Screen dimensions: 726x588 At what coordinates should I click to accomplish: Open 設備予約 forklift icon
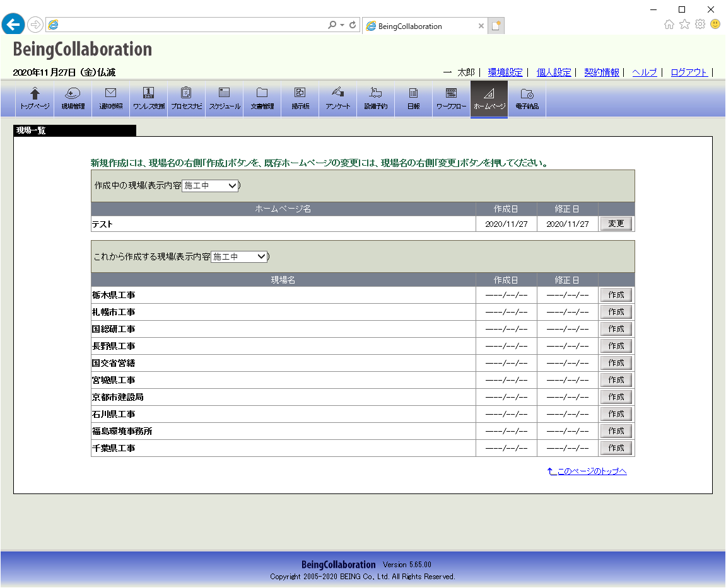pyautogui.click(x=375, y=98)
